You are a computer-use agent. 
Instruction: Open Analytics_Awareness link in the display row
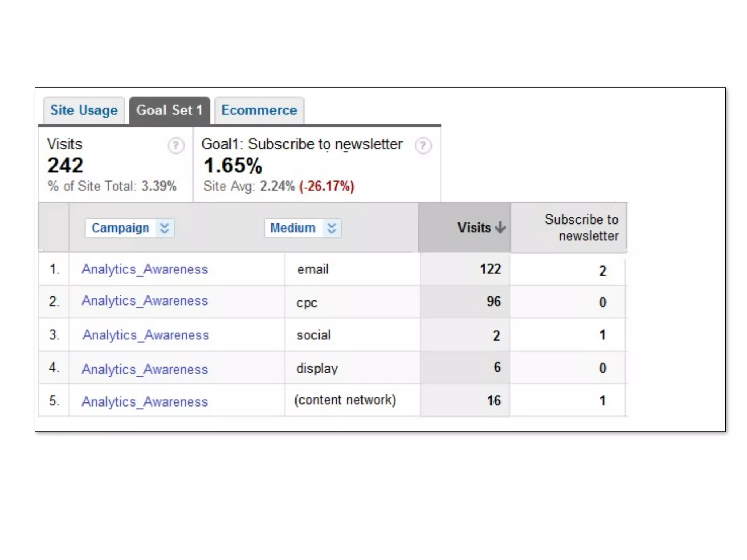coord(144,369)
